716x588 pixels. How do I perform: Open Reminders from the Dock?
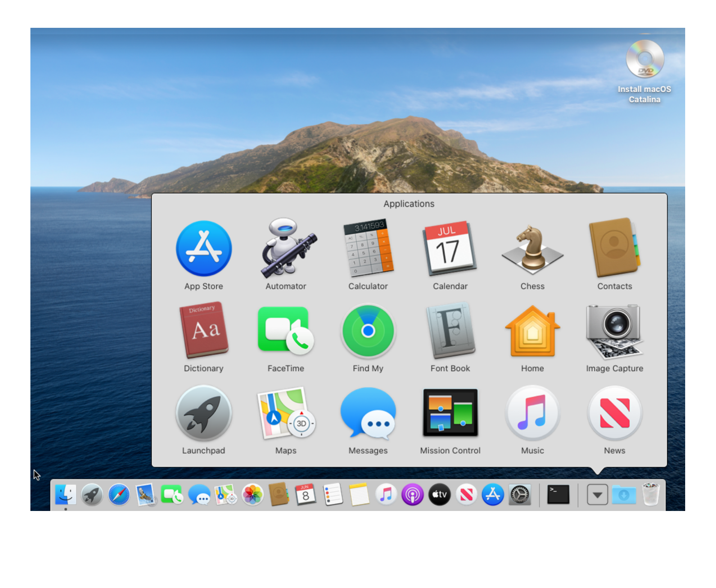tap(333, 495)
